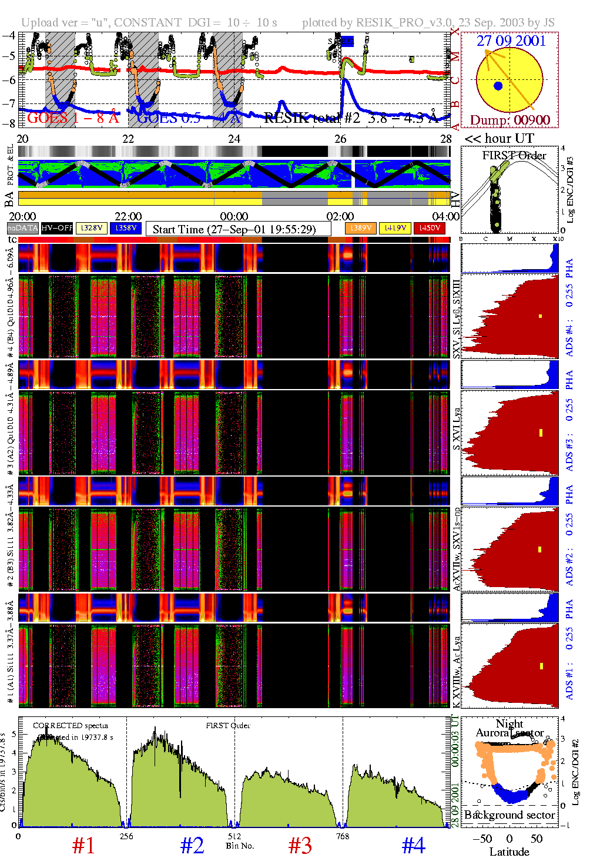Screen dimensions: 590x868
Task: Click the blue #4 channel label
Action: [413, 846]
